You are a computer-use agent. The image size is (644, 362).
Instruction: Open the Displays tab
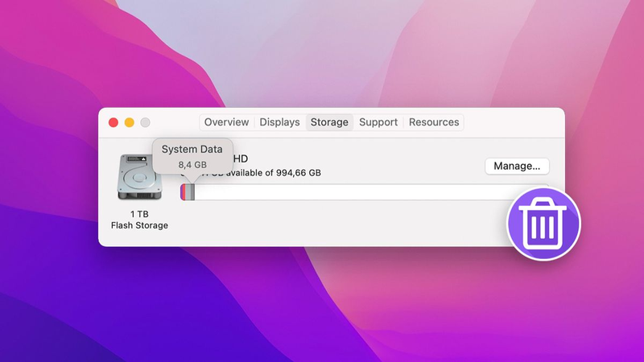click(x=279, y=122)
